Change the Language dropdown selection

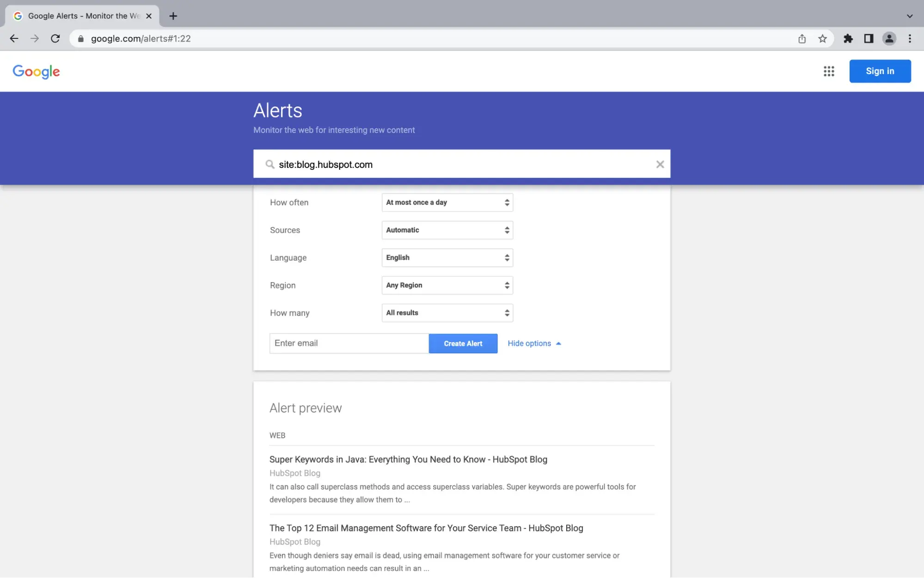447,258
